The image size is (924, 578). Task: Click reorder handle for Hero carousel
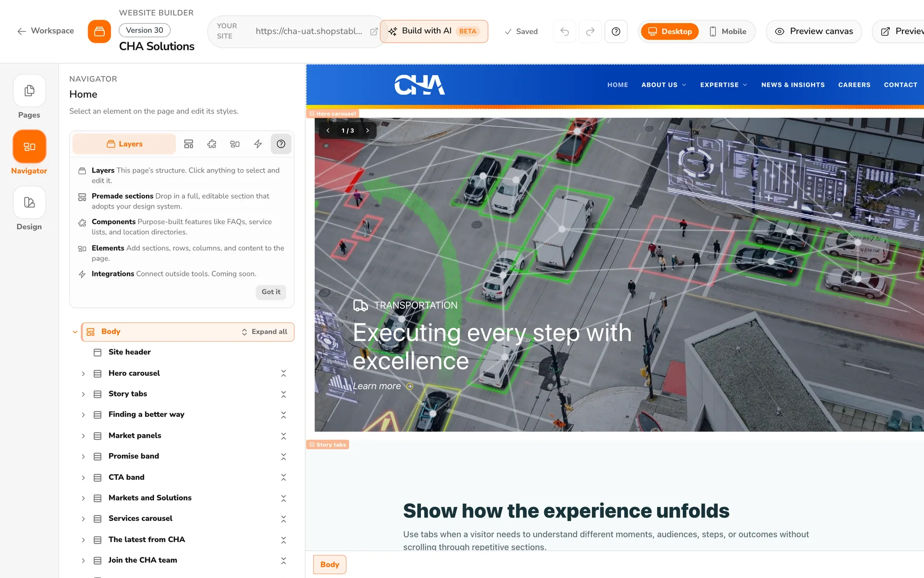coord(283,374)
